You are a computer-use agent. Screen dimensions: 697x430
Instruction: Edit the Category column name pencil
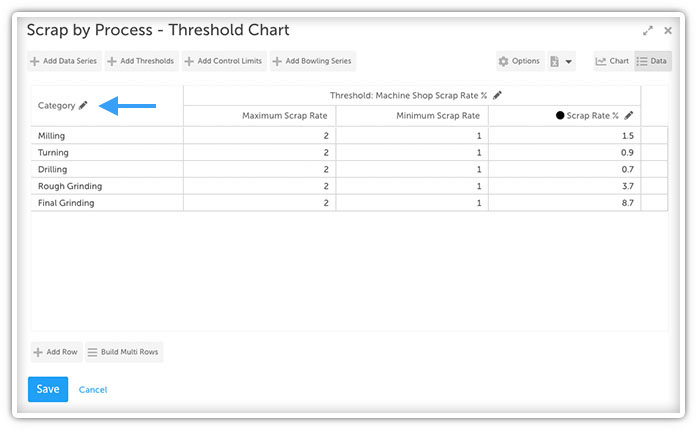pos(84,105)
